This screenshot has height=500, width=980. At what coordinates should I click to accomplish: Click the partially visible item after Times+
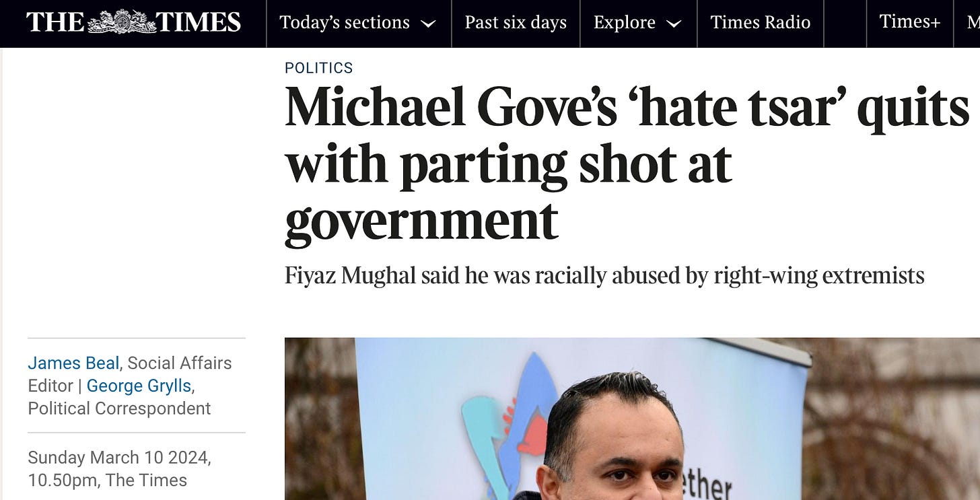tap(973, 22)
